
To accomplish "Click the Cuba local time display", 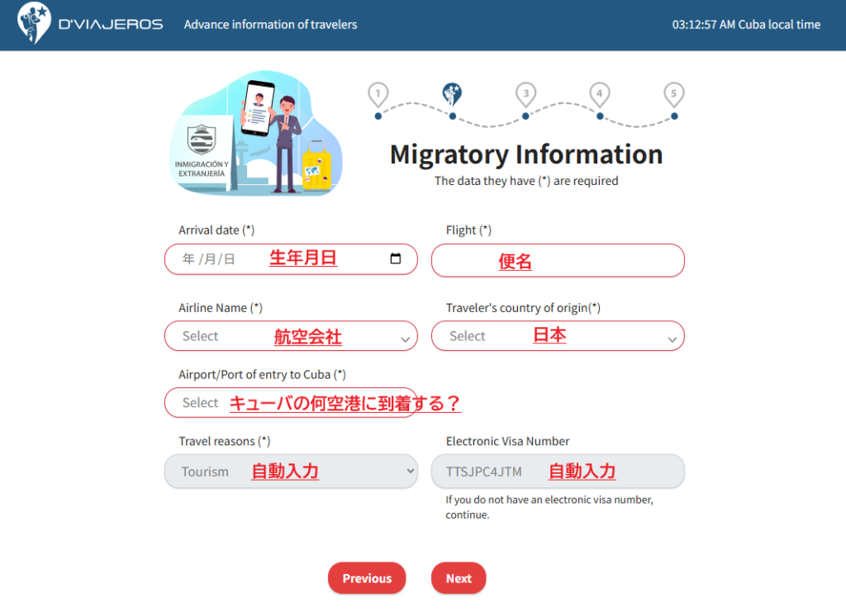I will pyautogui.click(x=746, y=25).
